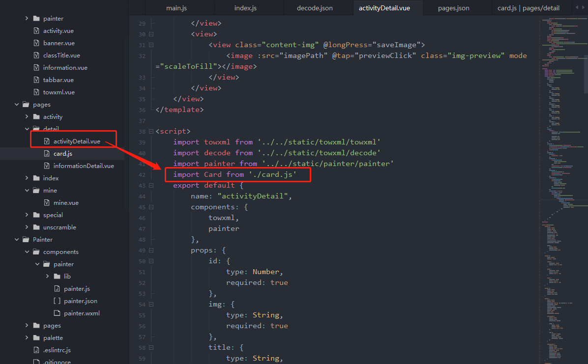Fold the id block at line 50
The width and height of the screenshot is (588, 364).
pyautogui.click(x=151, y=261)
